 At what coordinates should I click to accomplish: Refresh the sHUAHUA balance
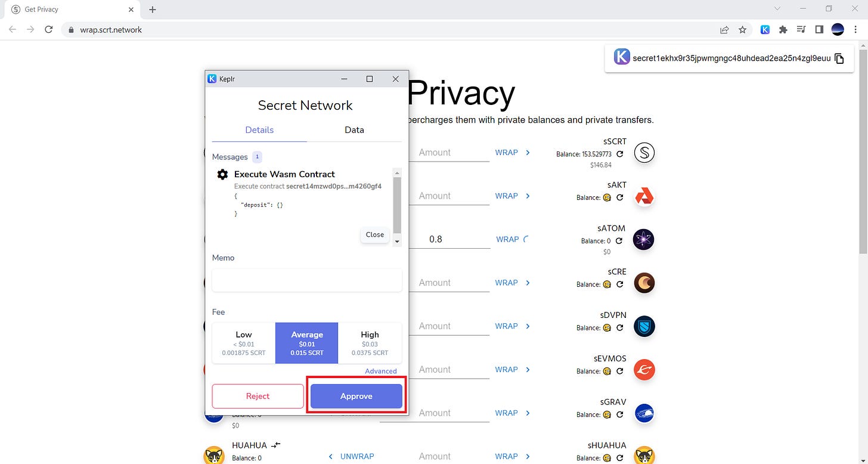(620, 458)
